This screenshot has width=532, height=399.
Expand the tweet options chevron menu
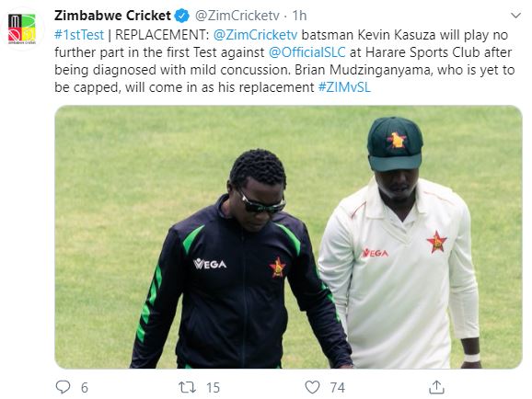click(515, 16)
